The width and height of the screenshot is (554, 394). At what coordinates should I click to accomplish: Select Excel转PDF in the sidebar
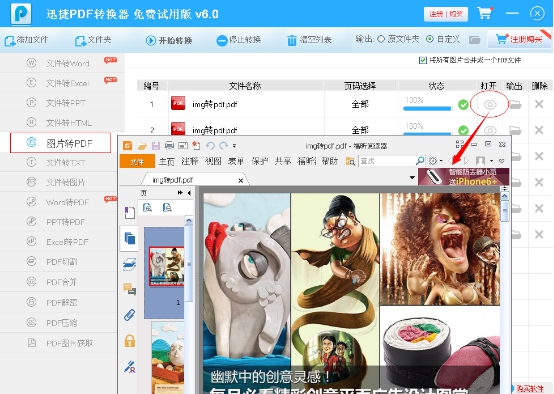coord(59,242)
